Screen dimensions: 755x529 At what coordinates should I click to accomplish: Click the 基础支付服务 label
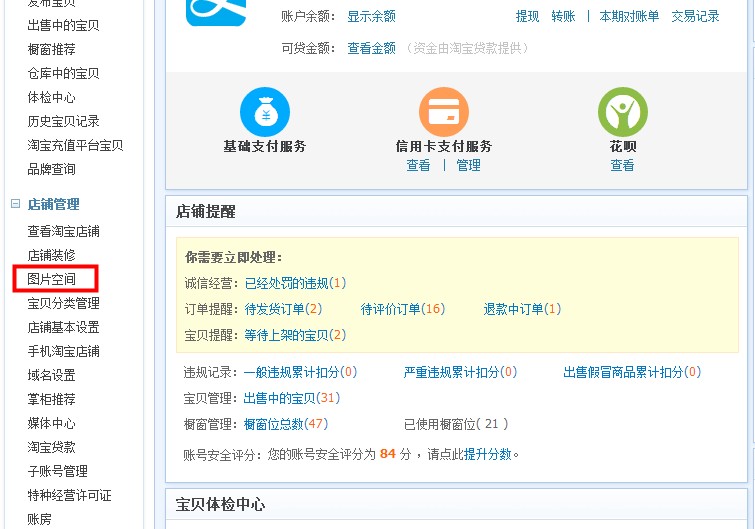point(265,146)
